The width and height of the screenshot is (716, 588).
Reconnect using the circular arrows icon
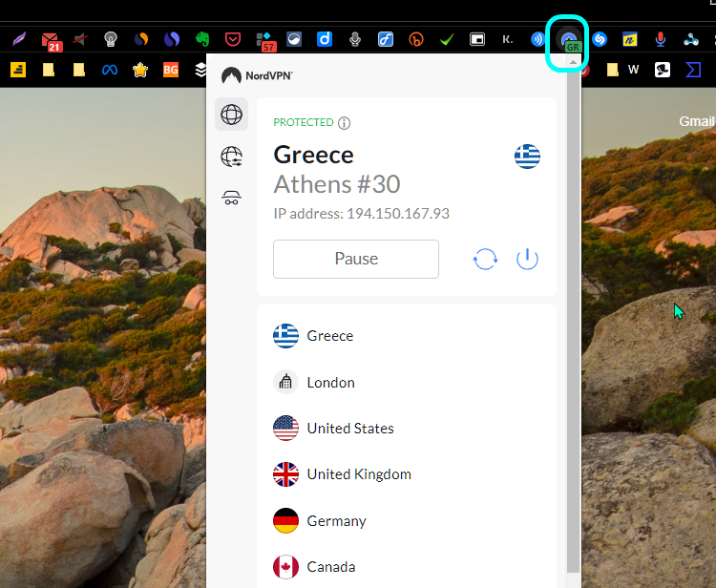pyautogui.click(x=485, y=259)
